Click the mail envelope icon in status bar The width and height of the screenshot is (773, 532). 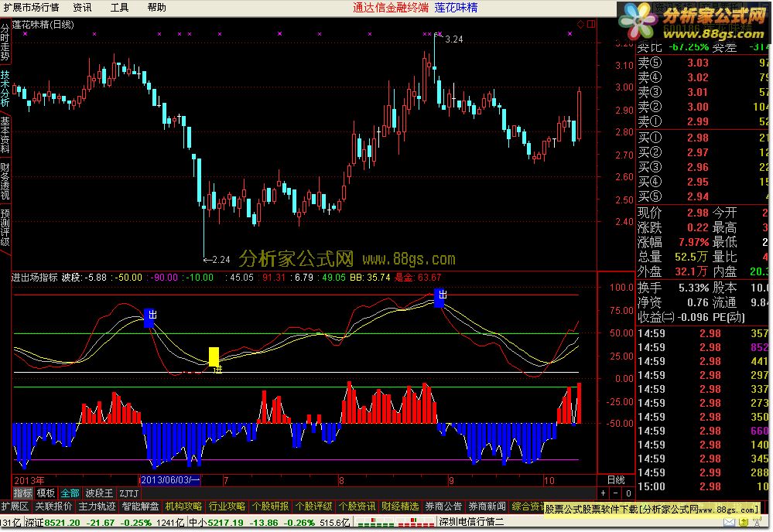(x=729, y=522)
